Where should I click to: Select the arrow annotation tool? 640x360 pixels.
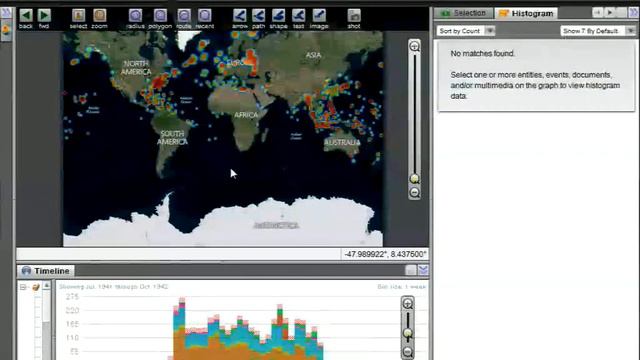[240, 19]
